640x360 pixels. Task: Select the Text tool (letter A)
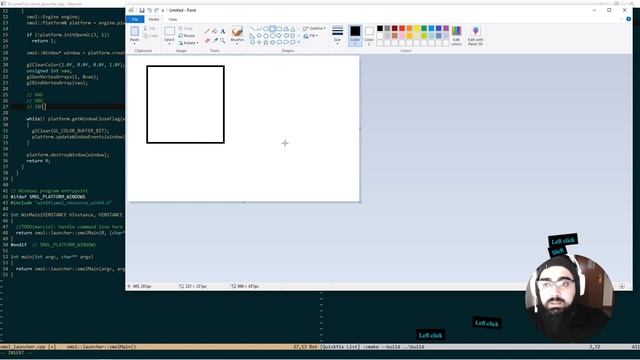[223, 31]
